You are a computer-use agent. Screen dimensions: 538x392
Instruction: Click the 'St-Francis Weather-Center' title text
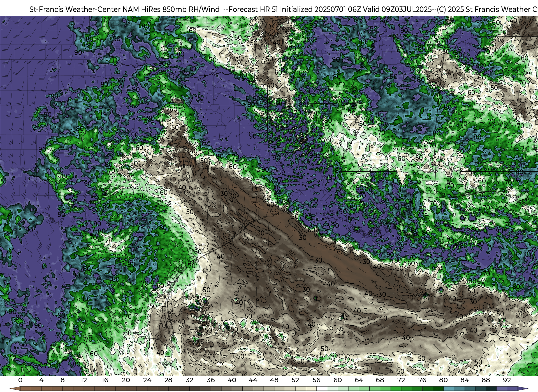75,10
